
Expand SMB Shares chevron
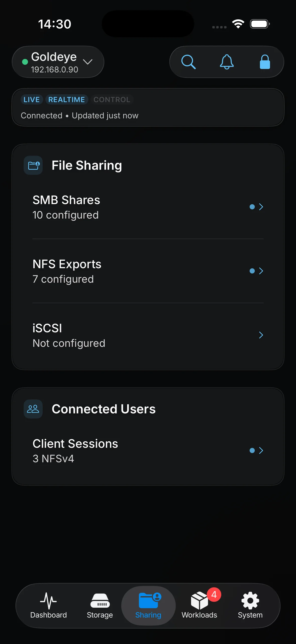pyautogui.click(x=261, y=207)
